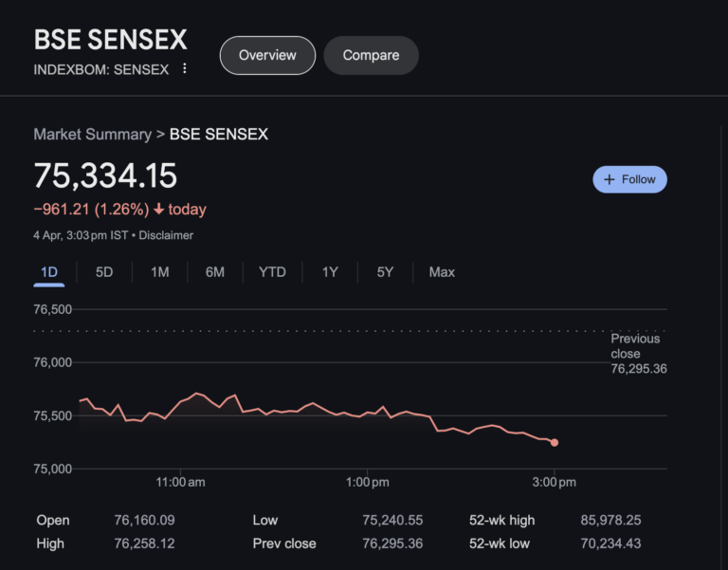The height and width of the screenshot is (570, 728).
Task: Click the Overview button
Action: coord(267,55)
